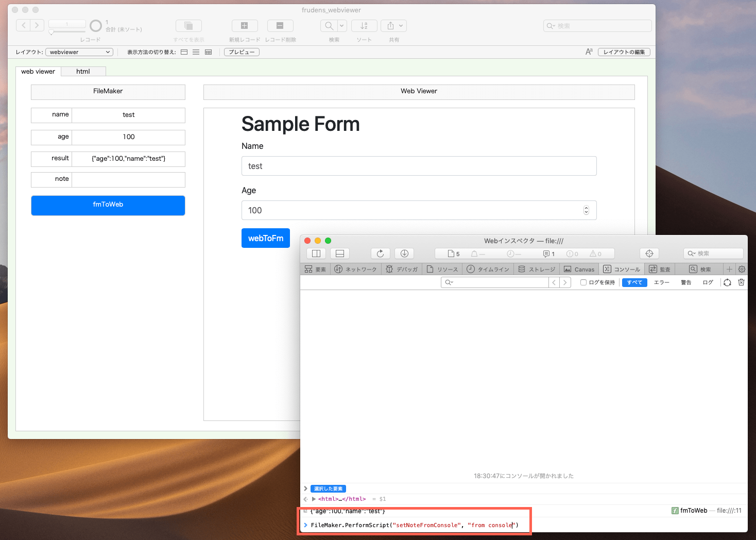Switch to table view in 表示方法の切り替え
Viewport: 756px width, 540px height.
[208, 52]
